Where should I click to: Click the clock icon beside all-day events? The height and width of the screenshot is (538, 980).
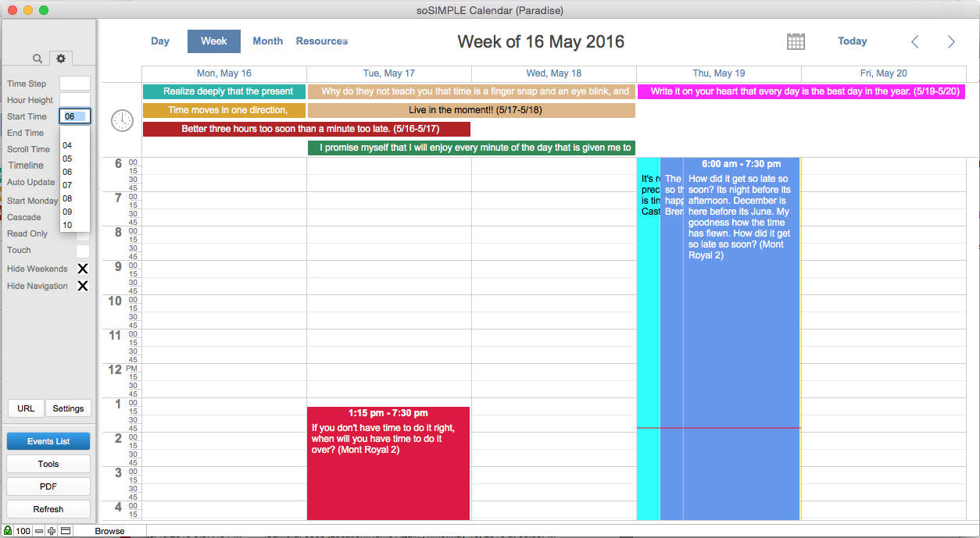[x=122, y=120]
